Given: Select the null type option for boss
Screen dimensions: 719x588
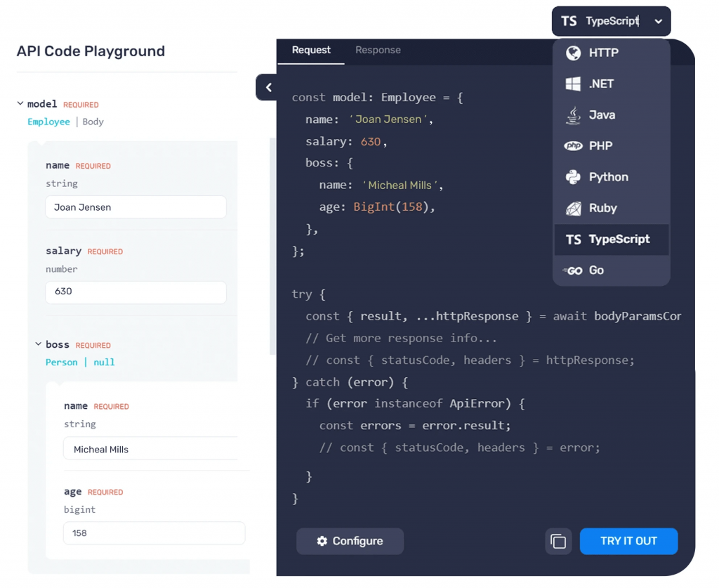Looking at the screenshot, I should [x=104, y=362].
